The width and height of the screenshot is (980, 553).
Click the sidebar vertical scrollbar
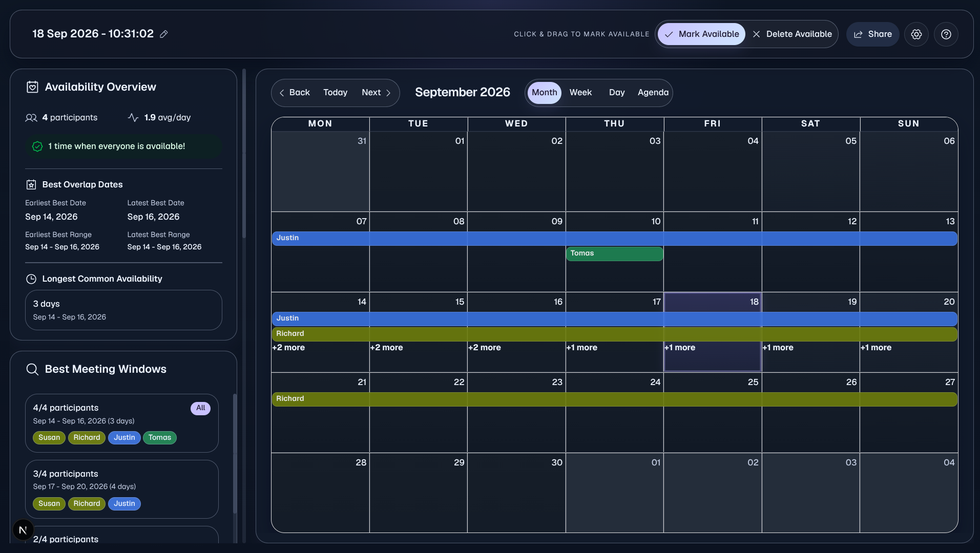point(244,154)
